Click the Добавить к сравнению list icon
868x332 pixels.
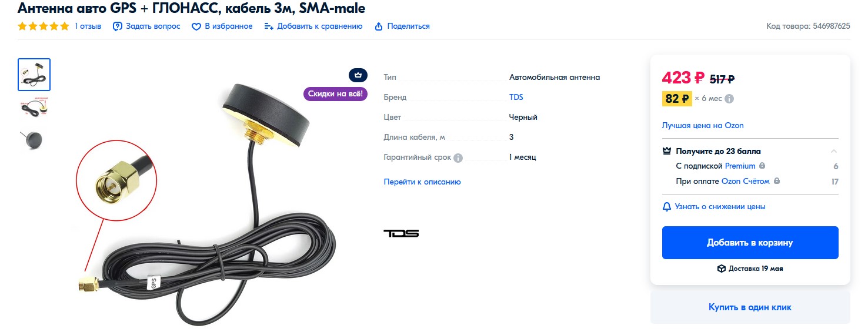269,26
